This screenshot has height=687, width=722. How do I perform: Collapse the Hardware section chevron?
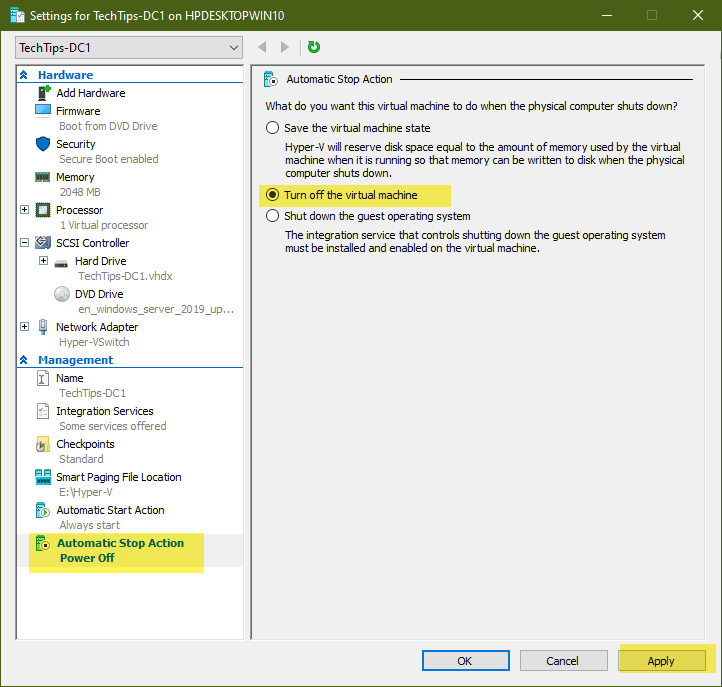tap(24, 75)
